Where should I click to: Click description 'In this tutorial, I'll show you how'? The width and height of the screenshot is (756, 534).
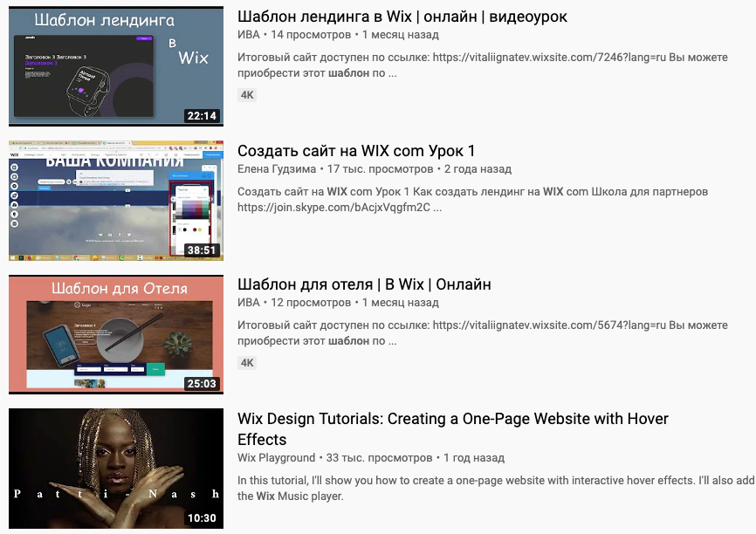496,489
